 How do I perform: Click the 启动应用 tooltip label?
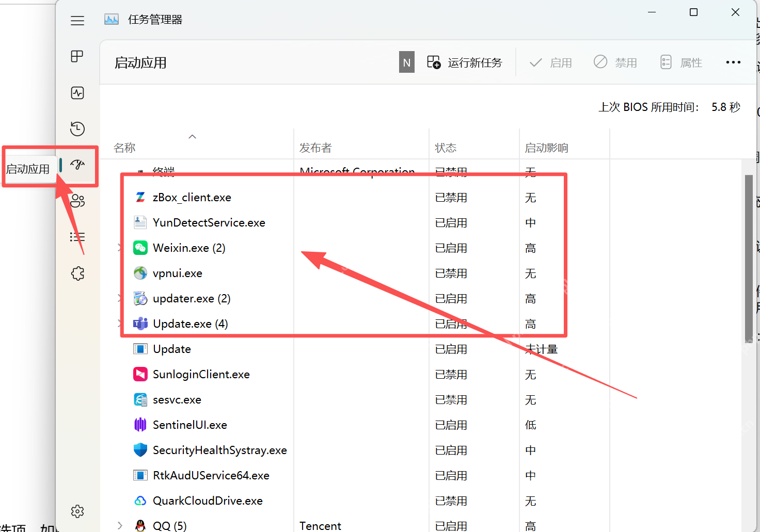click(x=28, y=169)
